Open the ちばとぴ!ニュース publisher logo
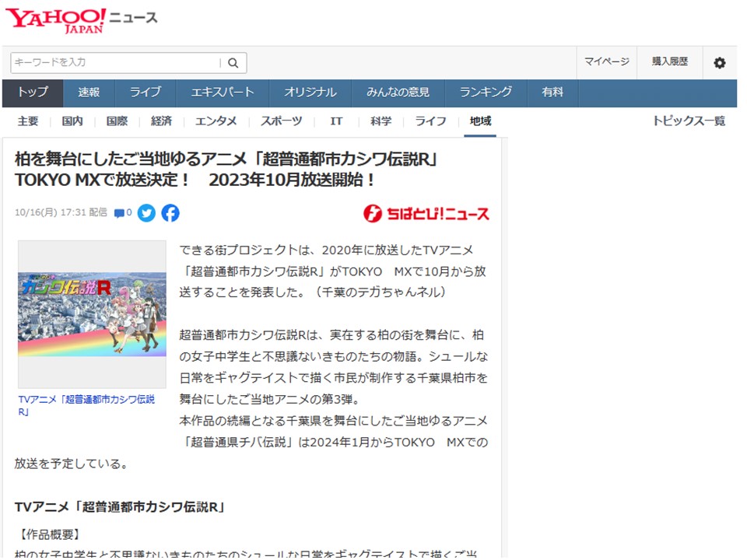This screenshot has width=747, height=560. point(426,213)
